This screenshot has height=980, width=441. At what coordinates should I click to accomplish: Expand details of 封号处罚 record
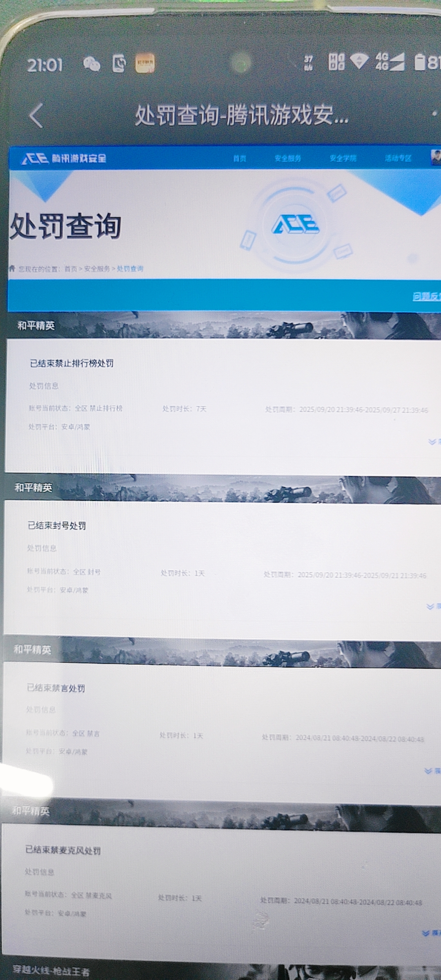[433, 606]
